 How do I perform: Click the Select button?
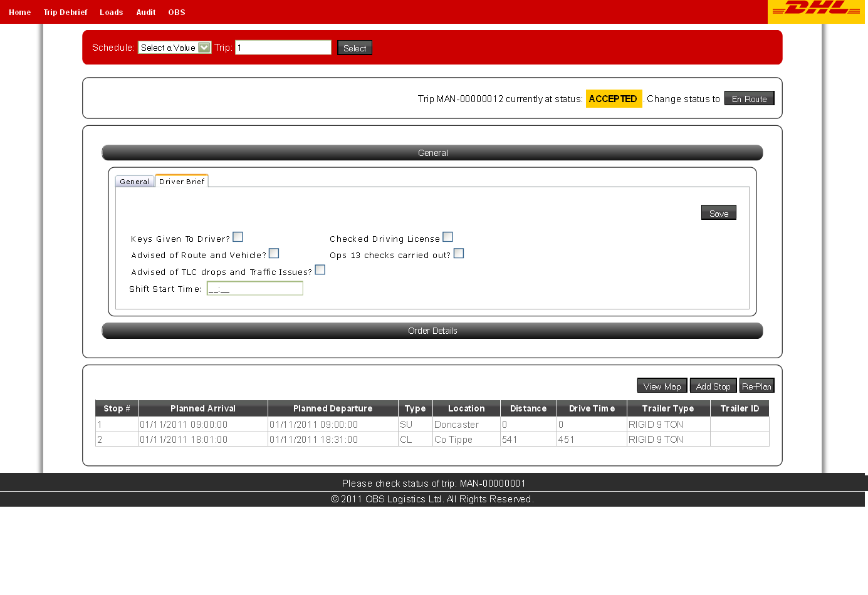click(x=355, y=48)
